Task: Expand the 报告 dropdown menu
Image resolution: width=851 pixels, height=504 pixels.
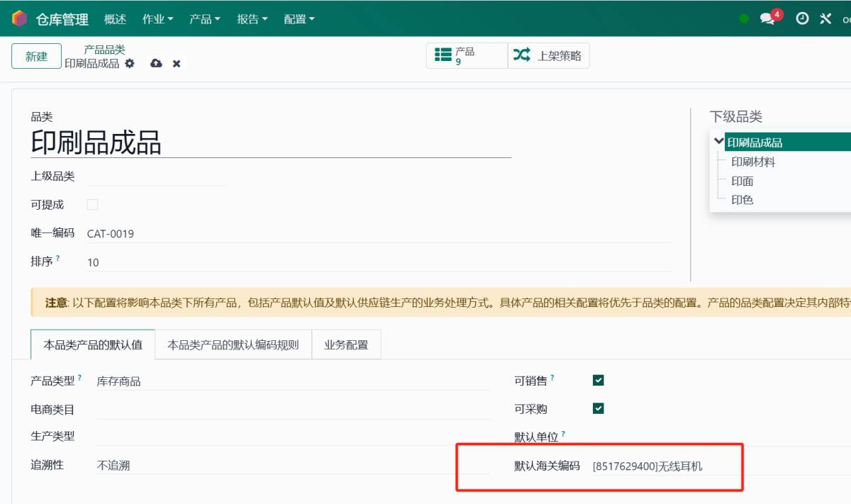Action: (x=252, y=19)
